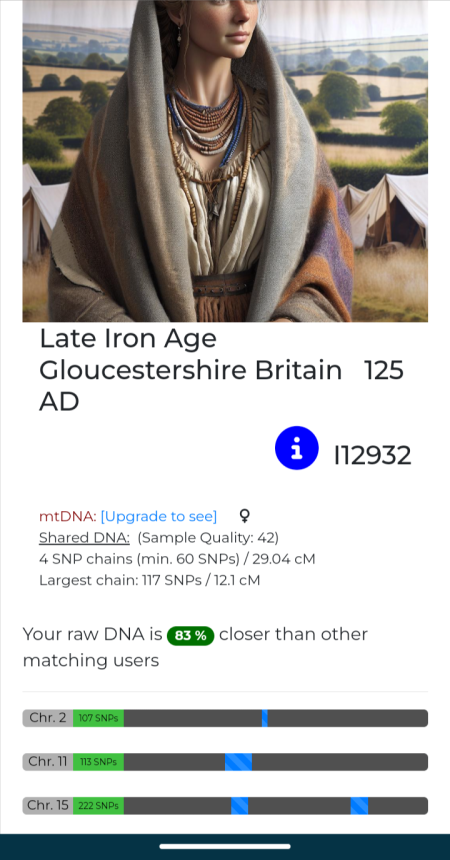Tap the 113 SNPs green label
The image size is (450, 860).
pyautogui.click(x=98, y=762)
